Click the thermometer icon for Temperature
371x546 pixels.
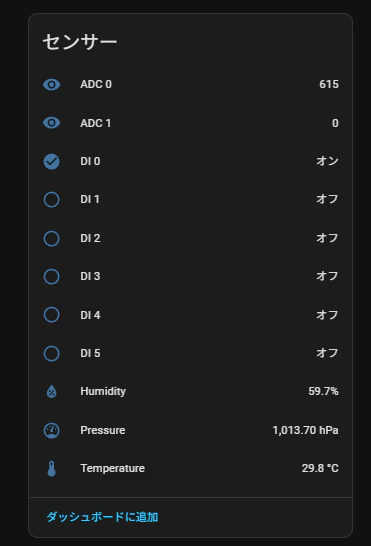(x=52, y=469)
